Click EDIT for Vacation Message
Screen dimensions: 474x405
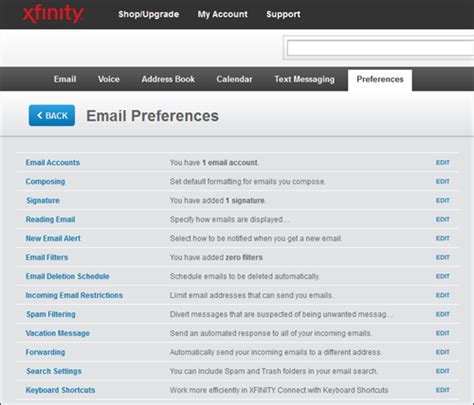(x=443, y=333)
